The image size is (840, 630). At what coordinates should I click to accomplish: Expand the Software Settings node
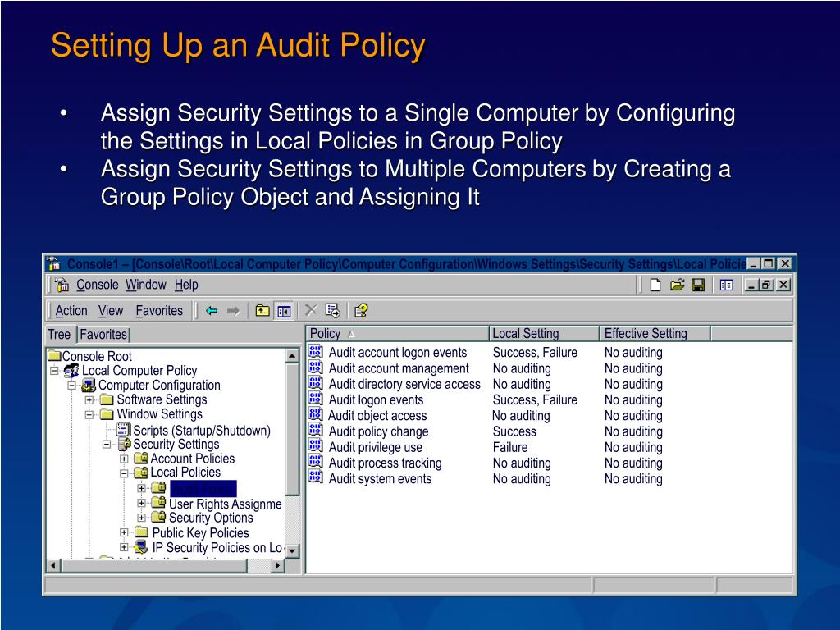click(89, 399)
